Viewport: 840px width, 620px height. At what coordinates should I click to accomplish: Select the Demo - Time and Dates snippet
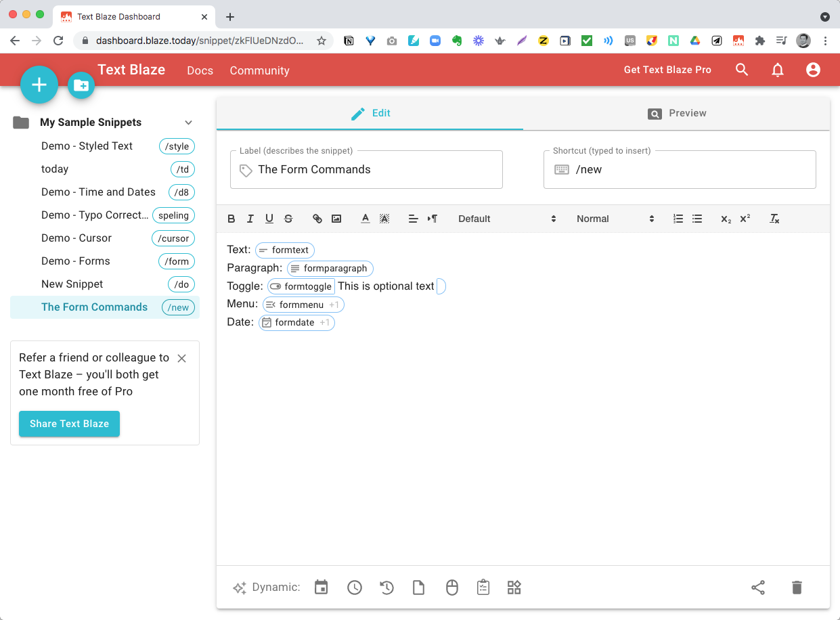click(x=105, y=192)
